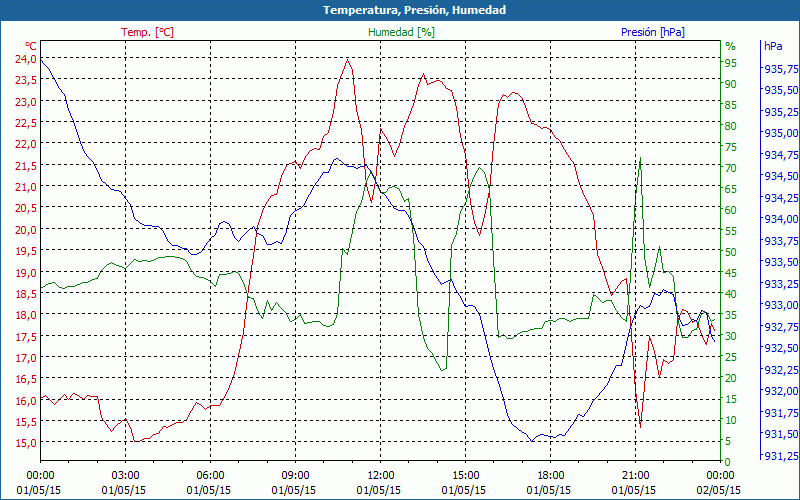Click the blue 'Presión [hPa]' legend label
The image size is (800, 500).
pyautogui.click(x=653, y=32)
